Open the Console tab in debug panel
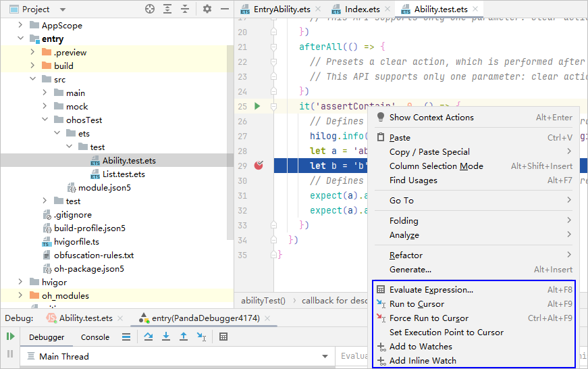The image size is (588, 369). point(95,337)
